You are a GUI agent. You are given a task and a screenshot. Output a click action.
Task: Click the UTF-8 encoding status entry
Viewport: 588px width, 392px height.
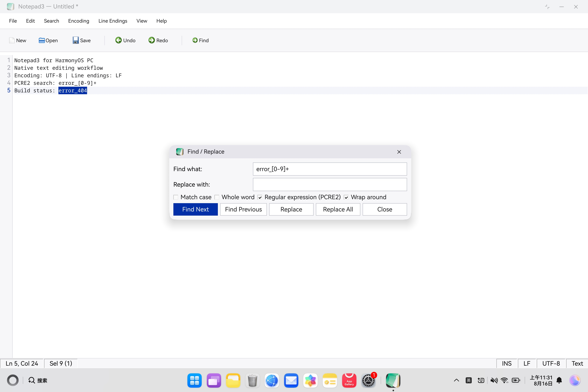pyautogui.click(x=551, y=364)
